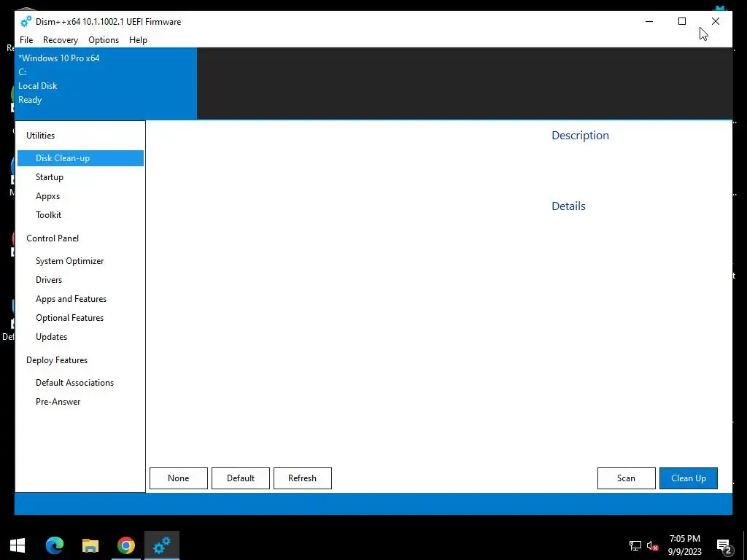Screen dimensions: 747x560
Task: Select the Windows 10 Pro x64 image tile
Action: point(106,83)
